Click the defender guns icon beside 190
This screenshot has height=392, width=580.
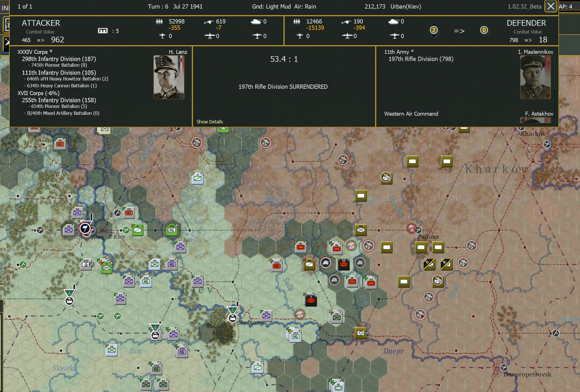[x=346, y=22]
